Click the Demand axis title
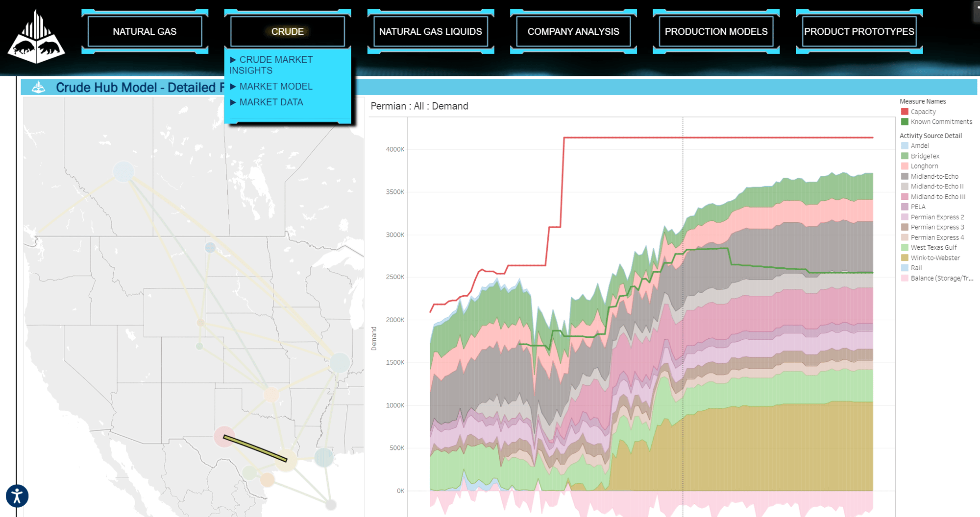 click(374, 338)
